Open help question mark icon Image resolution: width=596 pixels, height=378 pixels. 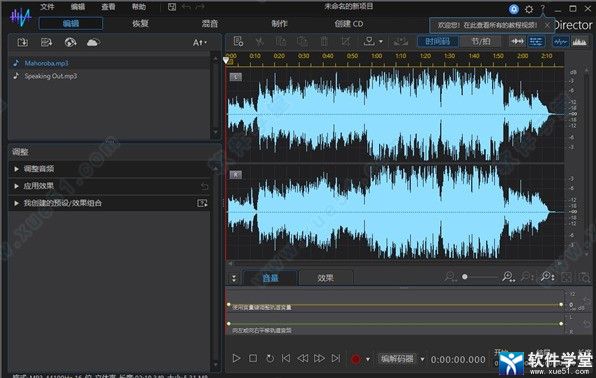pos(543,8)
